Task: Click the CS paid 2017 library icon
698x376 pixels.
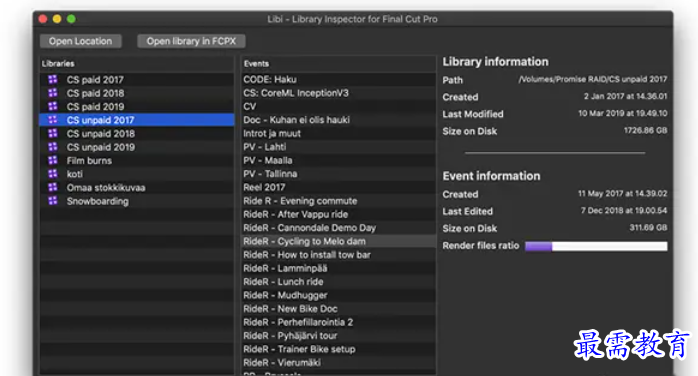Action: 53,80
